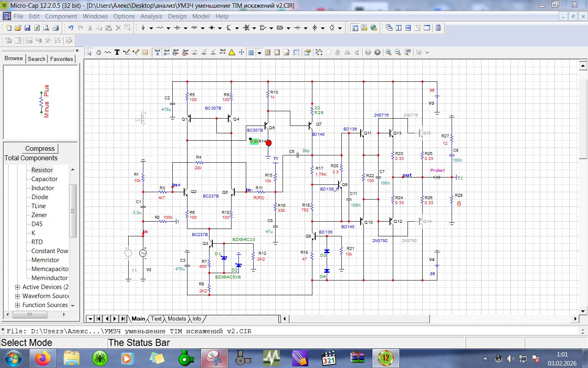Toggle the grid display button
This screenshot has width=588, height=368.
coord(251,52)
